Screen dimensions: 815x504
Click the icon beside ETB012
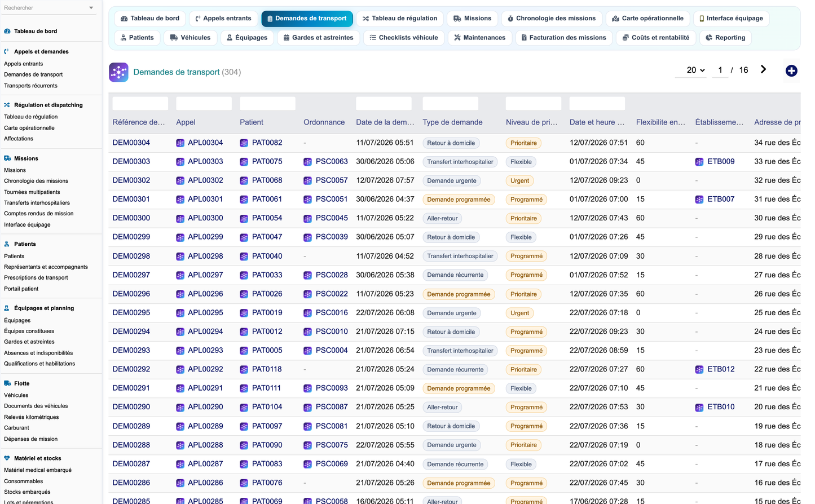tap(699, 370)
